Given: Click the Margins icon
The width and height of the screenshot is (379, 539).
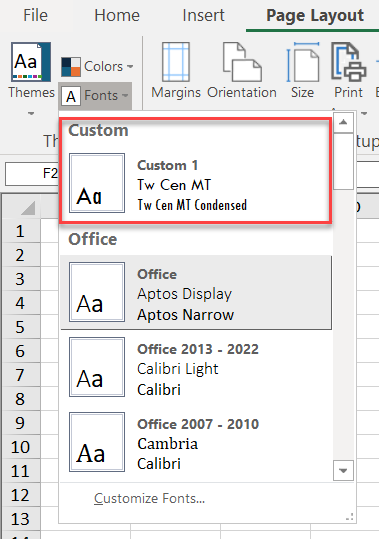Looking at the screenshot, I should pyautogui.click(x=176, y=62).
